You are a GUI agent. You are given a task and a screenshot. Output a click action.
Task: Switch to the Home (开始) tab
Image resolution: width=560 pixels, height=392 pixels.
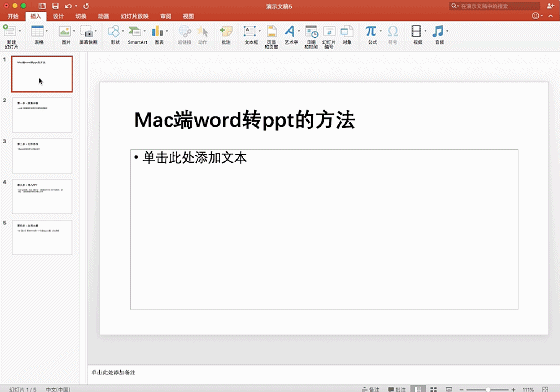coord(13,16)
